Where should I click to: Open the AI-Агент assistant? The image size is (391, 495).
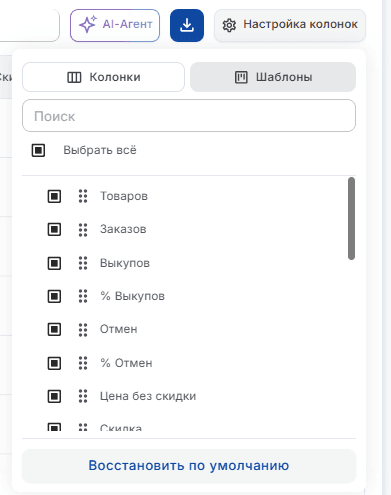(115, 25)
